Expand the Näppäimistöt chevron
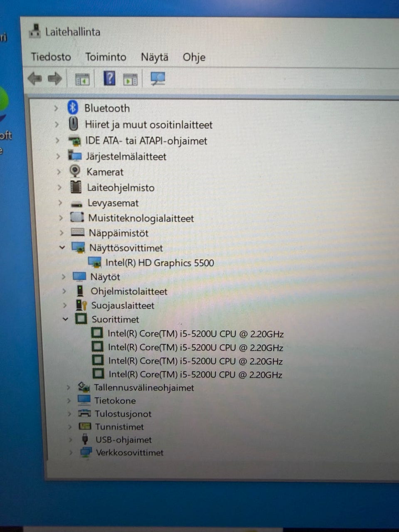The width and height of the screenshot is (399, 532). coord(62,233)
